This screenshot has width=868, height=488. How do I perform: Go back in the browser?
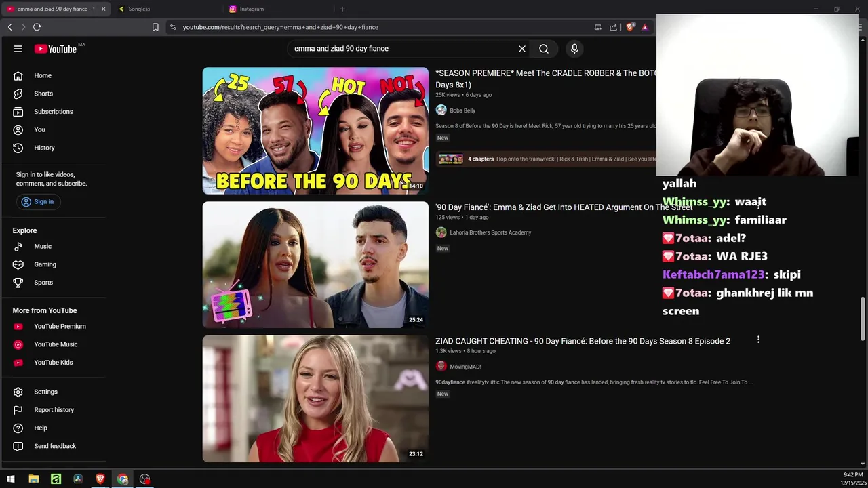pos(9,27)
